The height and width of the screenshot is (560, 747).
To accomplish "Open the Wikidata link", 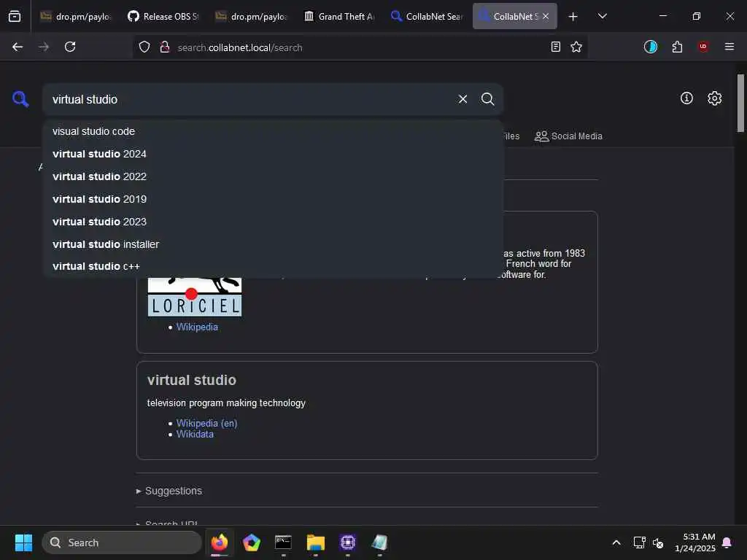I will [x=195, y=435].
